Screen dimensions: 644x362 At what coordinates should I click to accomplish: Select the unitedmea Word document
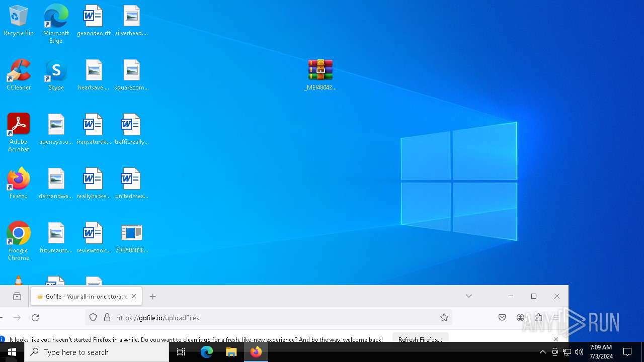[131, 184]
